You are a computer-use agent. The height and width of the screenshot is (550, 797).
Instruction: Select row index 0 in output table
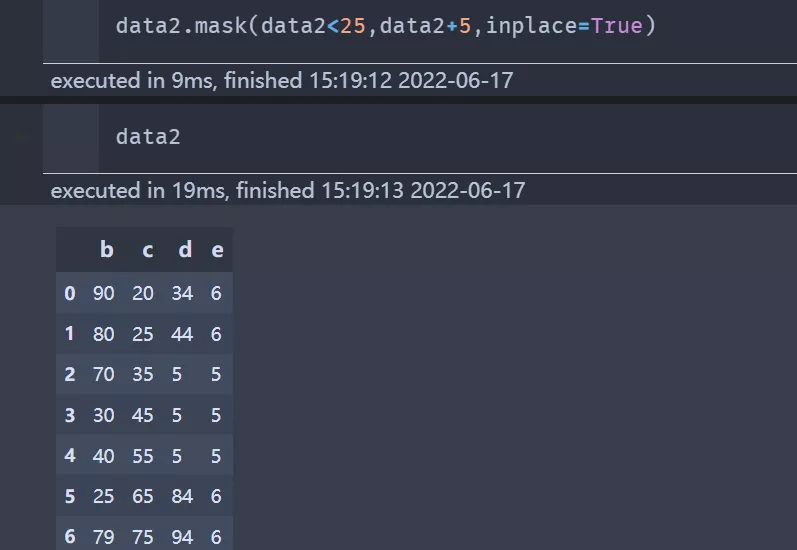click(x=70, y=293)
